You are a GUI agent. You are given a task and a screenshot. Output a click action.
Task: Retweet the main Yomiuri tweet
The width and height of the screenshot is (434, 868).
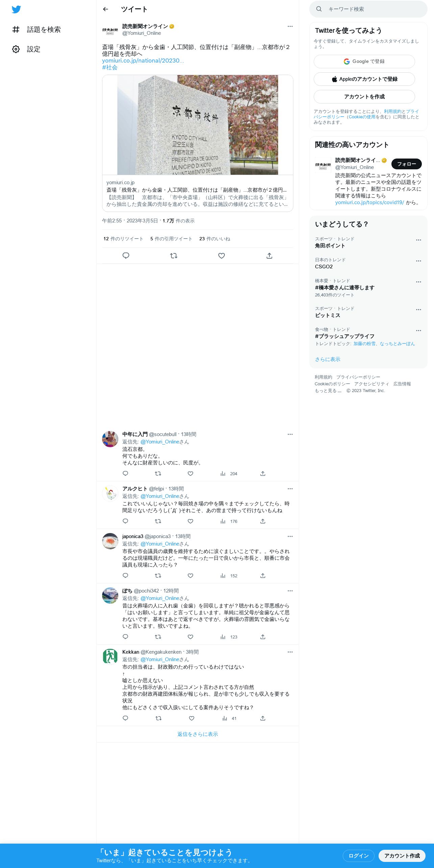click(x=174, y=256)
